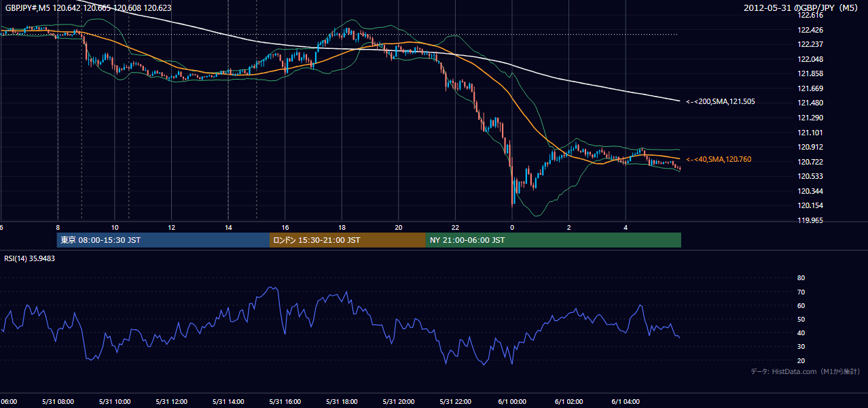Click RSI scale level 70

[x=801, y=292]
